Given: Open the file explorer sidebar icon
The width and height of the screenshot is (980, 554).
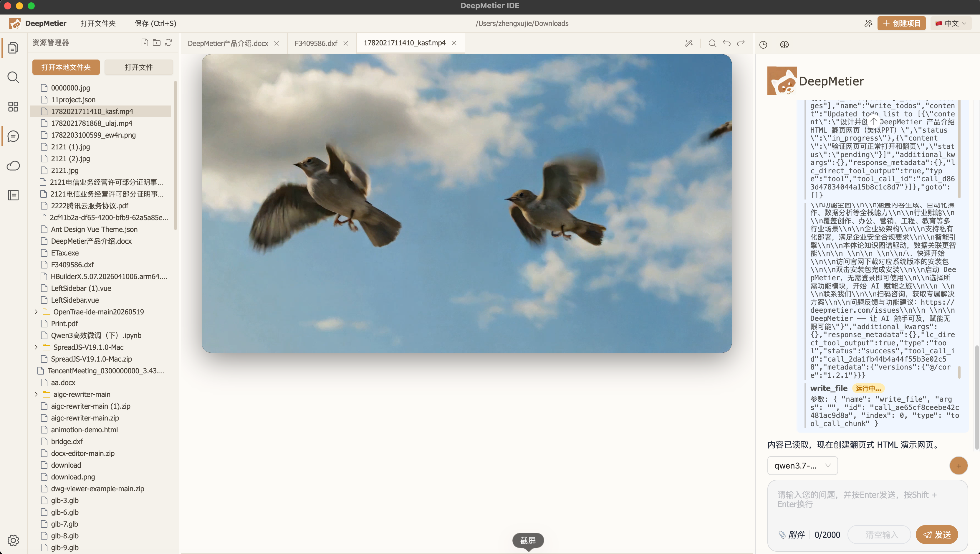Looking at the screenshot, I should [x=13, y=48].
